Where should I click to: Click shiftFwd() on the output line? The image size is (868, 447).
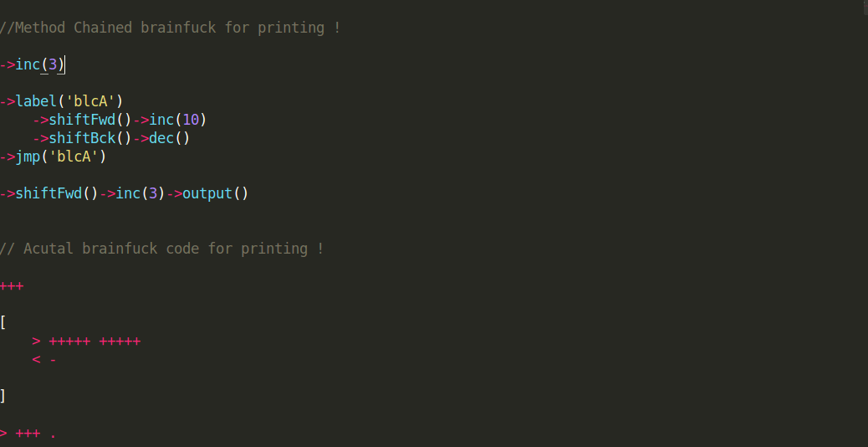pyautogui.click(x=57, y=194)
